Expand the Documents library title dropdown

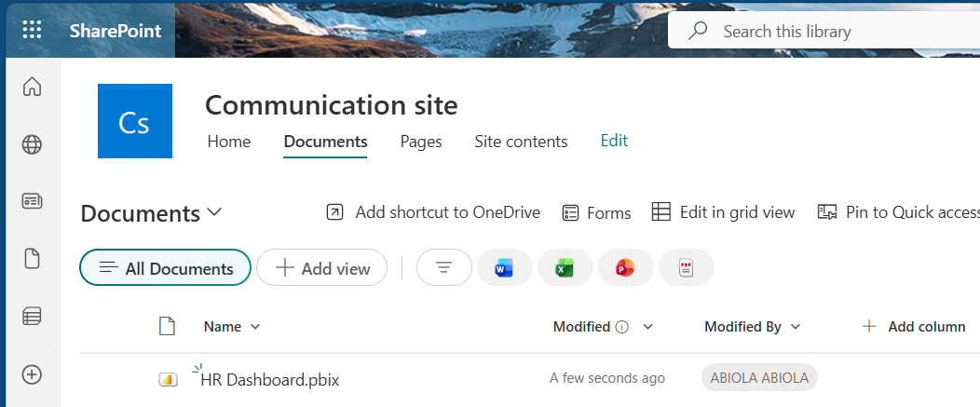151,213
